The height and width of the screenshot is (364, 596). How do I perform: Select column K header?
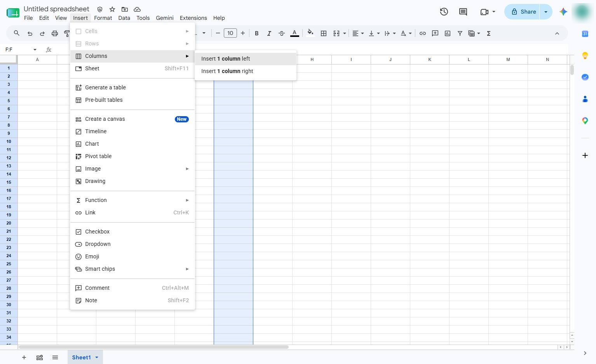pyautogui.click(x=430, y=59)
